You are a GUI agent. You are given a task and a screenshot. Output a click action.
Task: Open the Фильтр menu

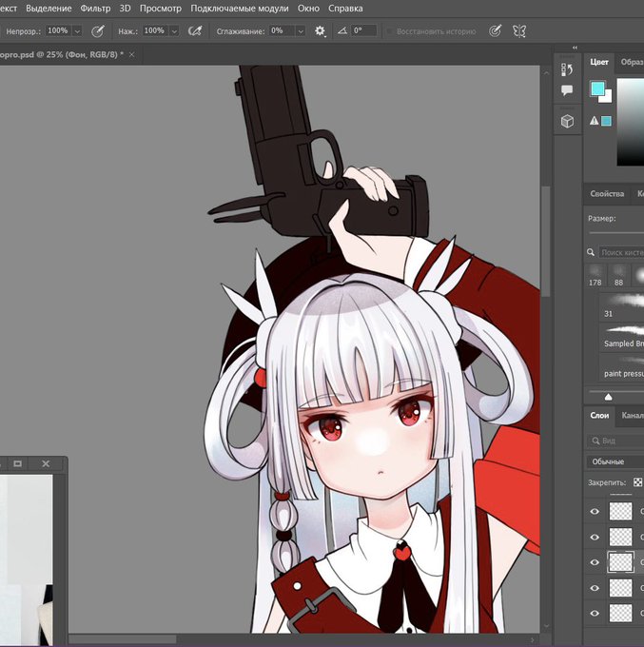tap(95, 9)
